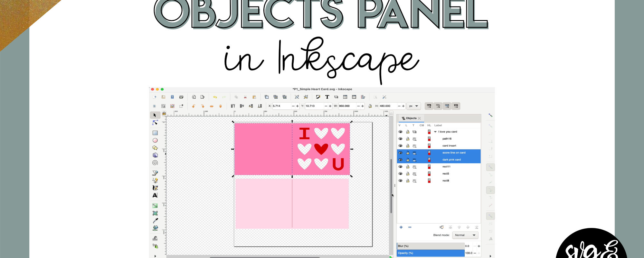The height and width of the screenshot is (258, 644).
Task: Click the Export icon
Action: point(202,97)
